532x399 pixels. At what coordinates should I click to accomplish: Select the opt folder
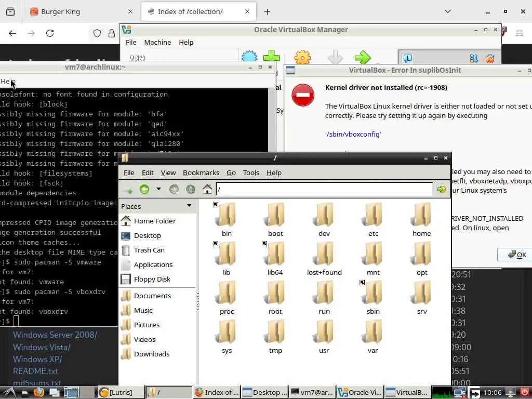pos(422,254)
